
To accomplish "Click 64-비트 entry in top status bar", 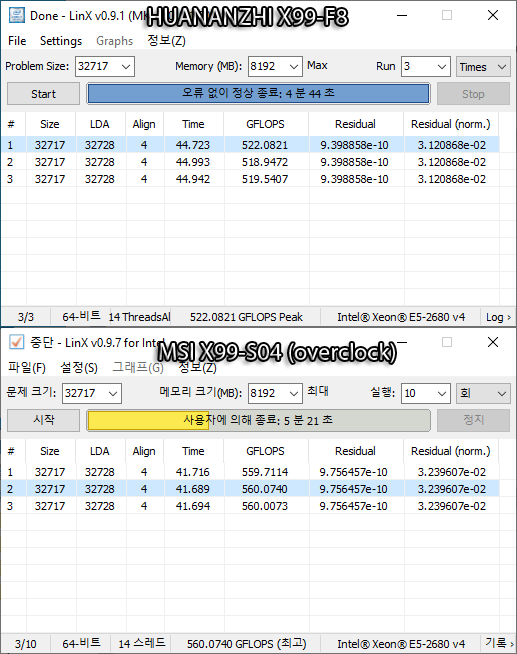I will tap(81, 317).
